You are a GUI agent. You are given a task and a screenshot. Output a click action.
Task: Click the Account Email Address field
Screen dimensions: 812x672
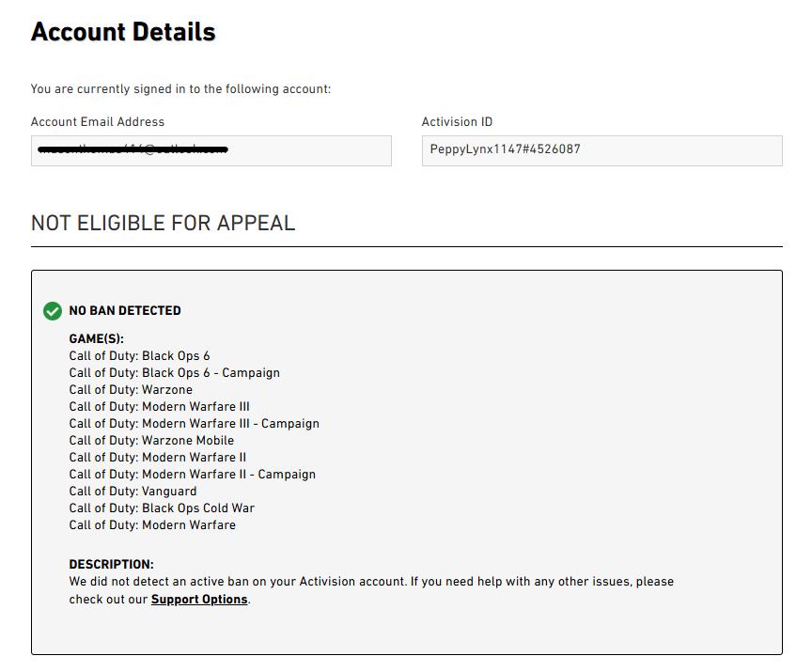coord(211,150)
